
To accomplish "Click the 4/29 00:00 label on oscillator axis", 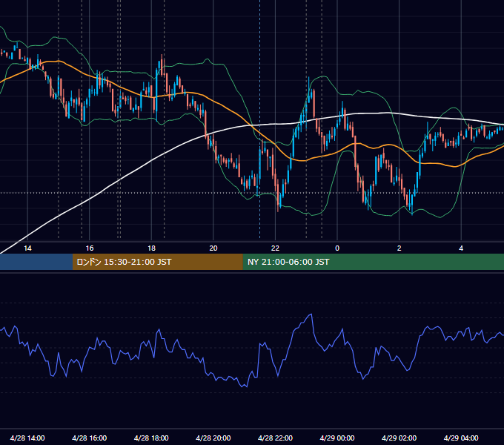I will click(337, 438).
